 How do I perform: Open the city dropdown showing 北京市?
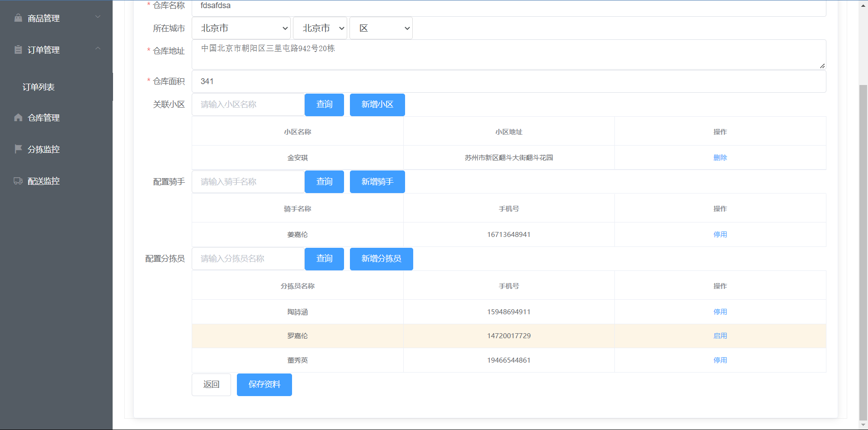(320, 28)
